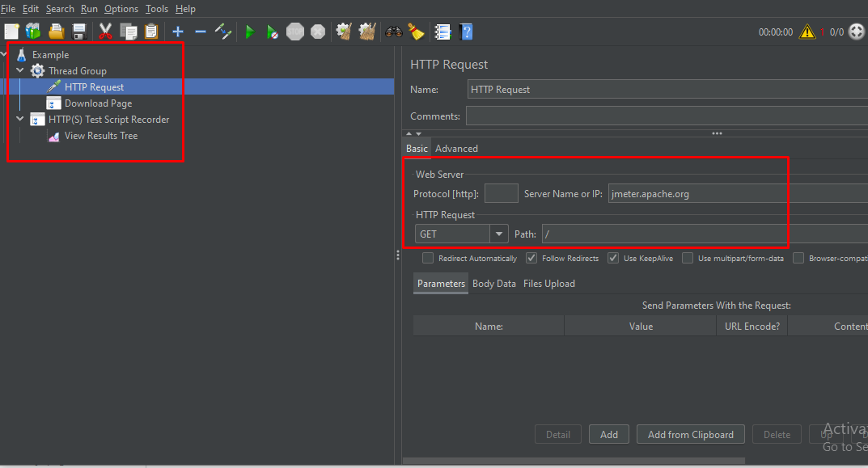This screenshot has height=468, width=868.
Task: Switch to the Advanced tab
Action: pyautogui.click(x=456, y=148)
